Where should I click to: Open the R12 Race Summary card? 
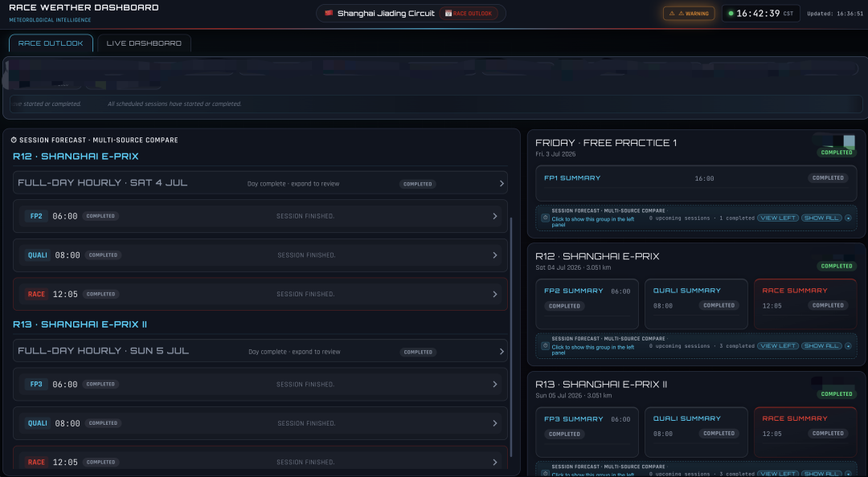click(805, 304)
